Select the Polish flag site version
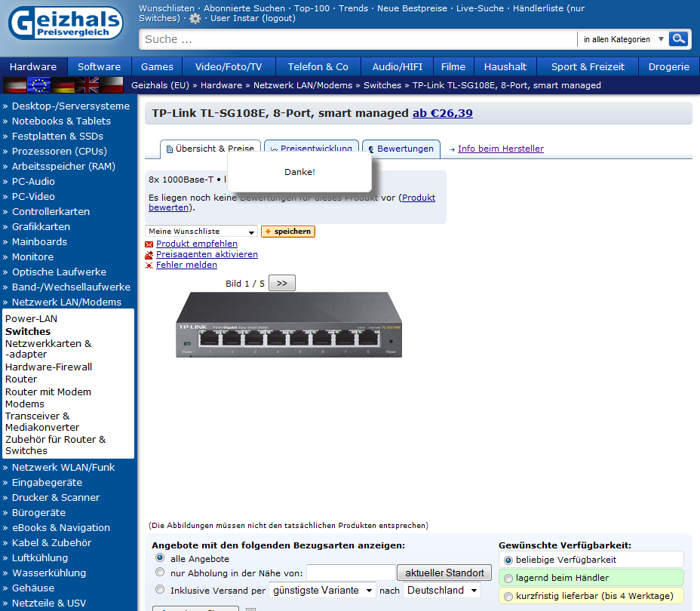This screenshot has width=700, height=611. click(111, 84)
